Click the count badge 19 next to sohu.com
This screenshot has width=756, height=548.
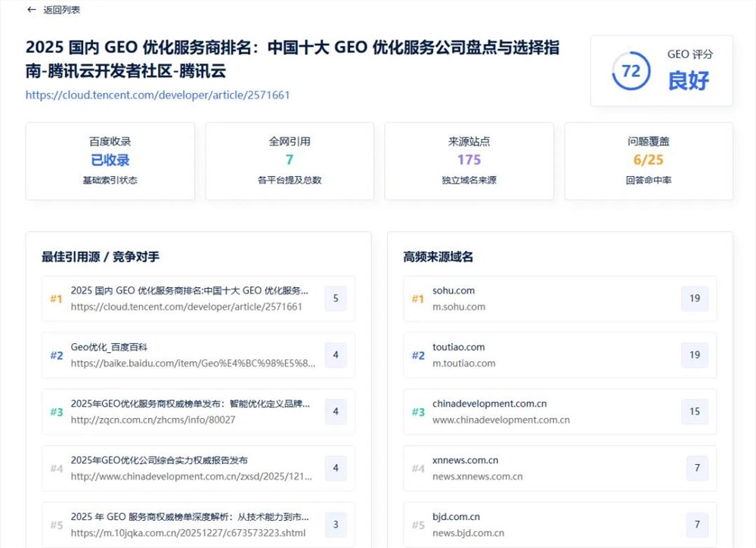click(x=695, y=299)
